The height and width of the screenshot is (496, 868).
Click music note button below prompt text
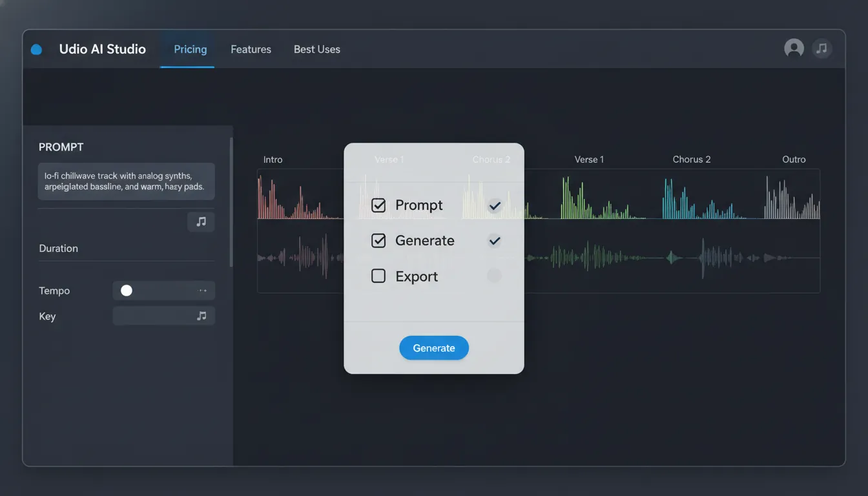[201, 222]
